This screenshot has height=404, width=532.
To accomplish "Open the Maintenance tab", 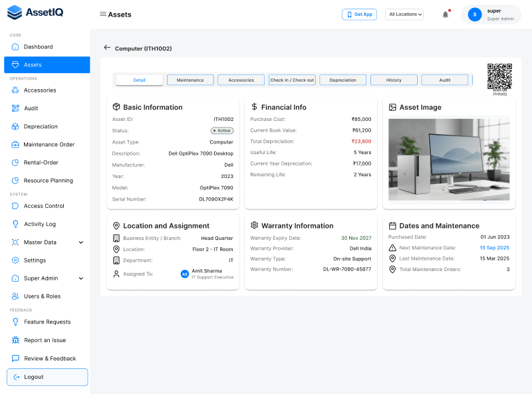I will tap(190, 80).
